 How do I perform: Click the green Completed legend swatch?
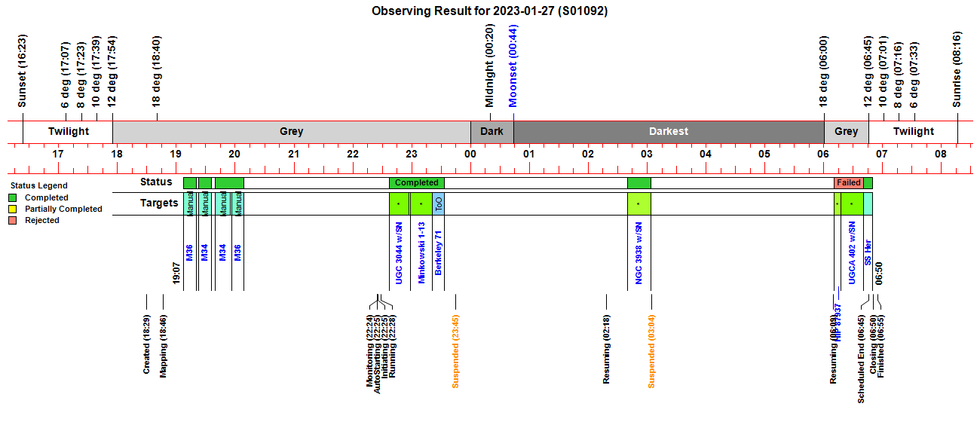tap(12, 197)
